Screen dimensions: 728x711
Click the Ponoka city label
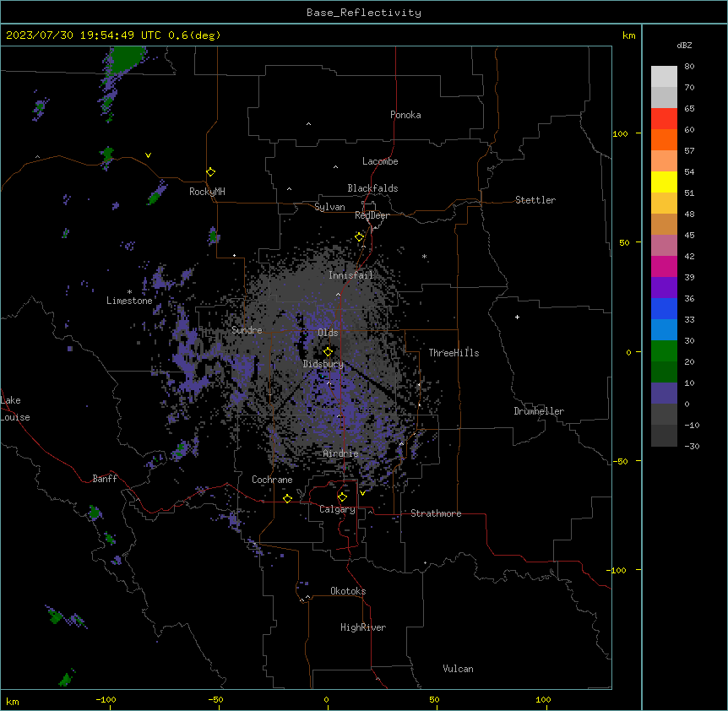coord(405,115)
